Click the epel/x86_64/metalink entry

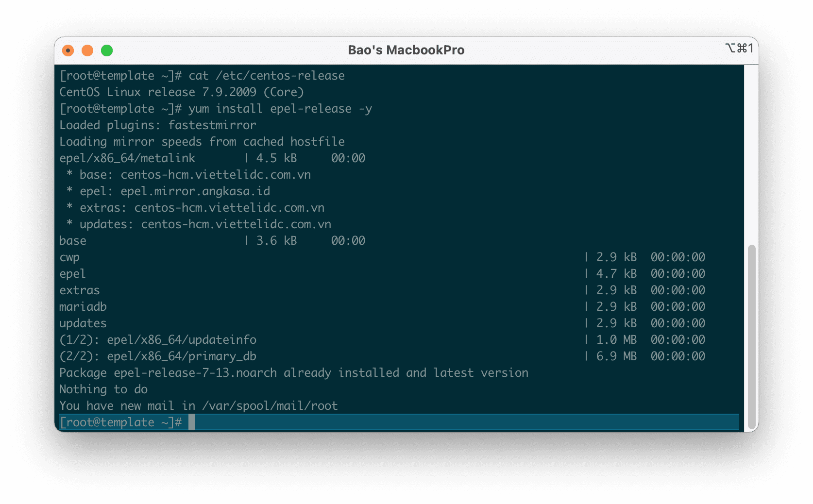coord(127,158)
